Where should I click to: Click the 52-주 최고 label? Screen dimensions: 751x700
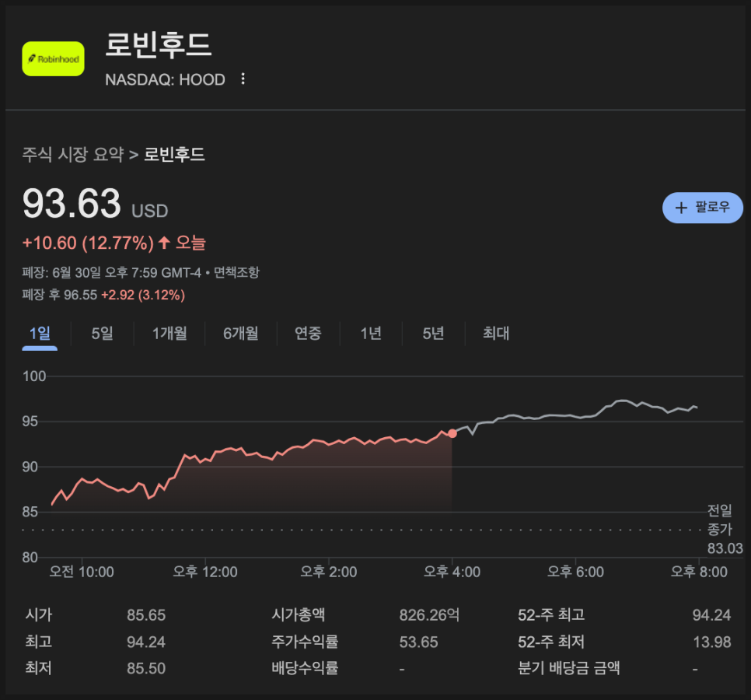(551, 615)
